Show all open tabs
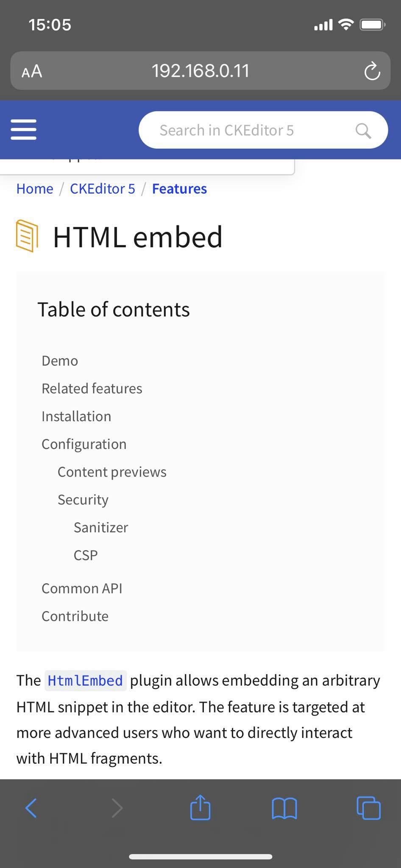Viewport: 401px width, 868px height. [x=368, y=807]
